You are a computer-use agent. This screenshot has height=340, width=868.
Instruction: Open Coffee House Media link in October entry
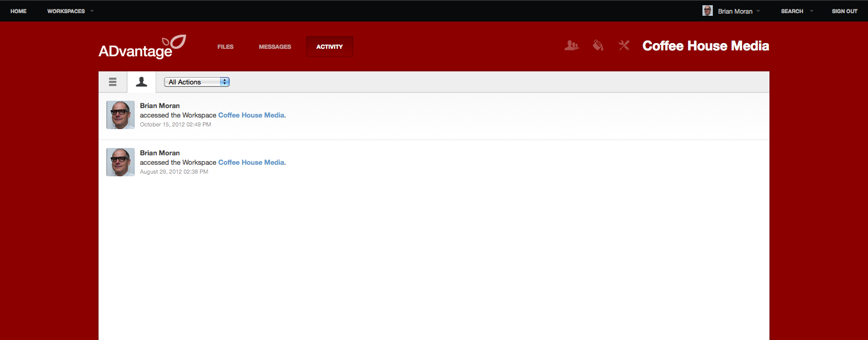click(x=251, y=115)
